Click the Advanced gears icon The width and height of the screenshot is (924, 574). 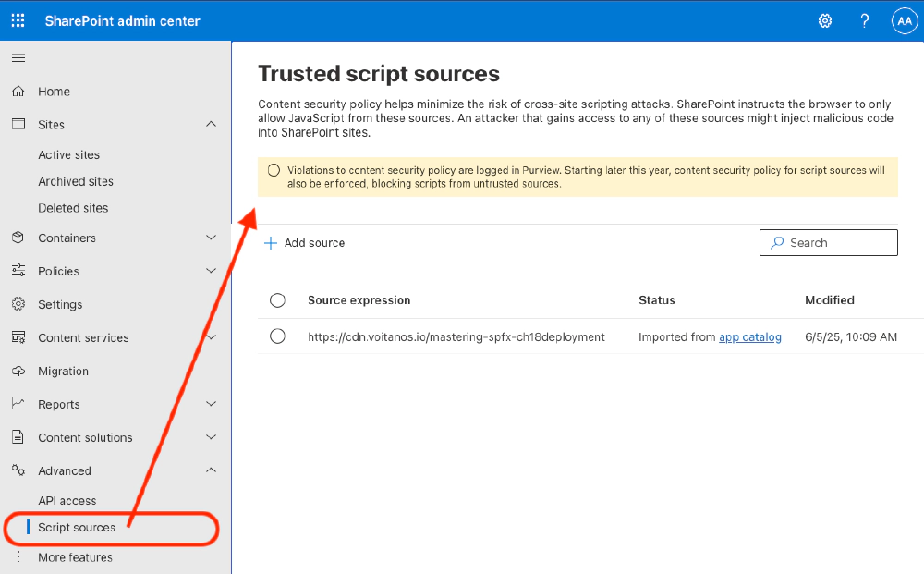click(18, 470)
